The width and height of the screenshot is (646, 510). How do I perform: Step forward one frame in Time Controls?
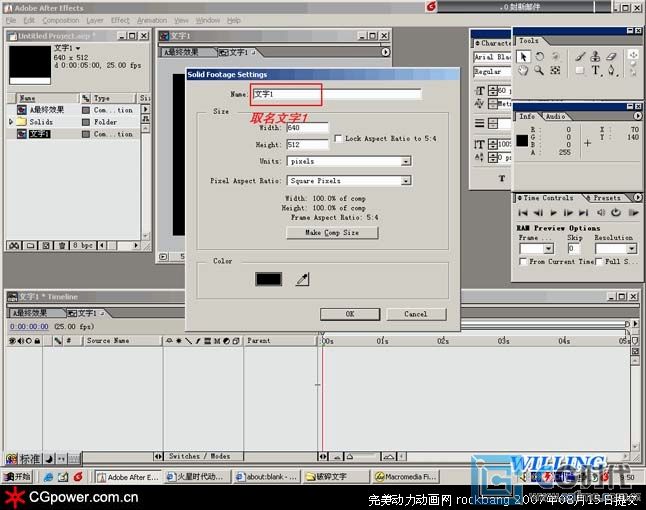568,213
